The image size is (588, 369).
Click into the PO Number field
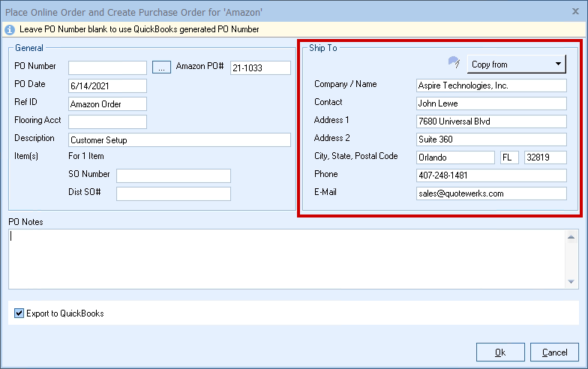tap(107, 67)
